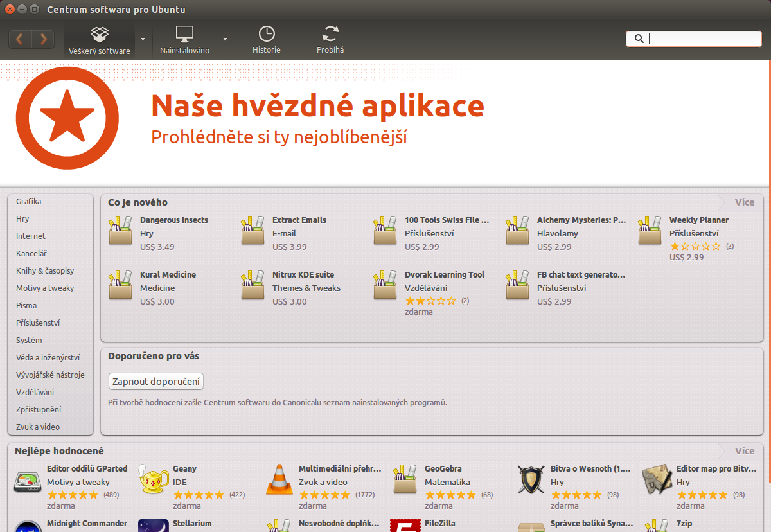
Task: Go back with the left arrow button
Action: point(20,39)
